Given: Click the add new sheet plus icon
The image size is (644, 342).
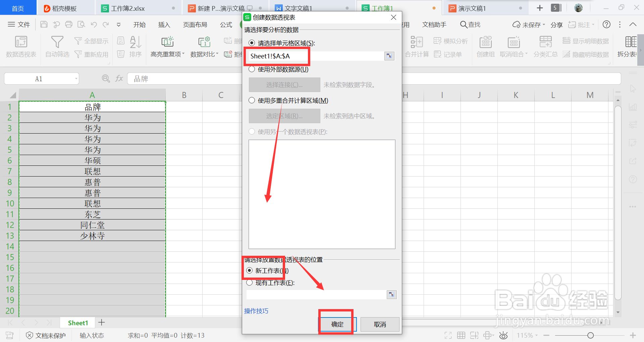Looking at the screenshot, I should click(102, 323).
